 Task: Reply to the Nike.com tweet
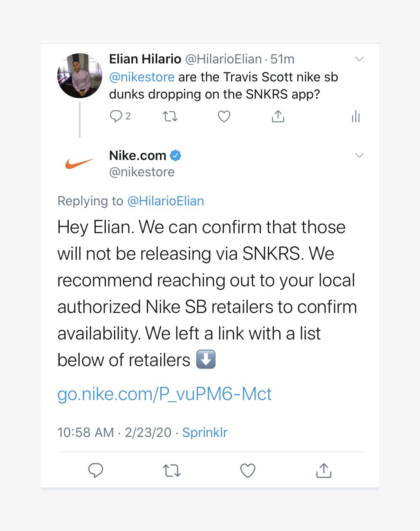[x=96, y=470]
